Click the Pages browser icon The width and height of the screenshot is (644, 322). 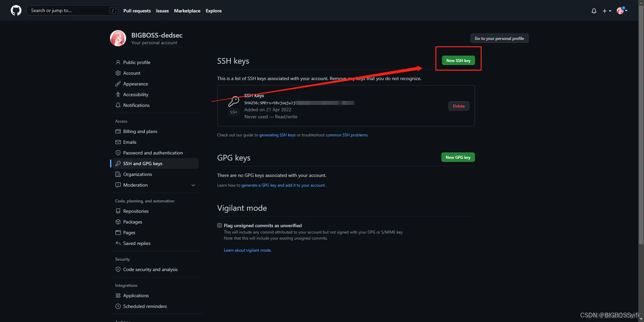[x=118, y=233]
